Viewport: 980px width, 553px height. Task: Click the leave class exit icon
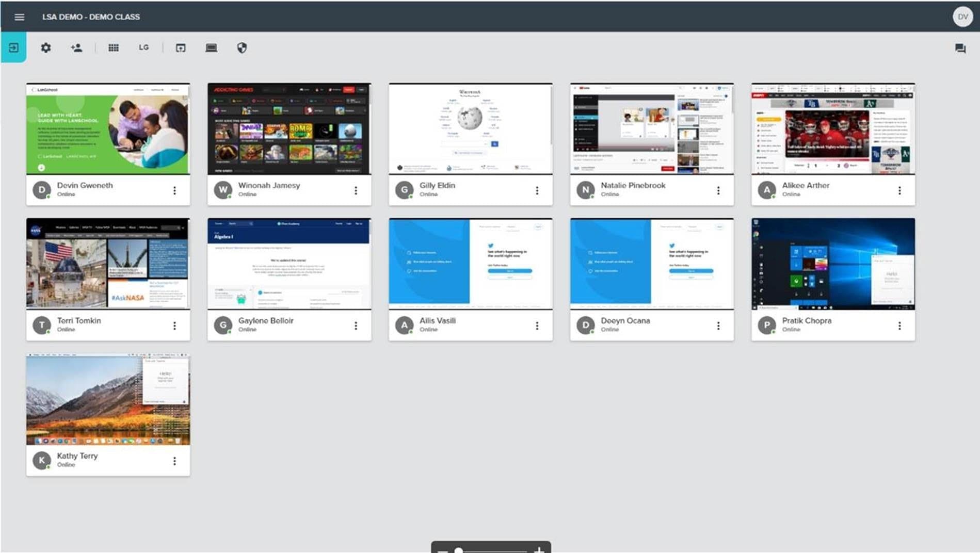13,47
